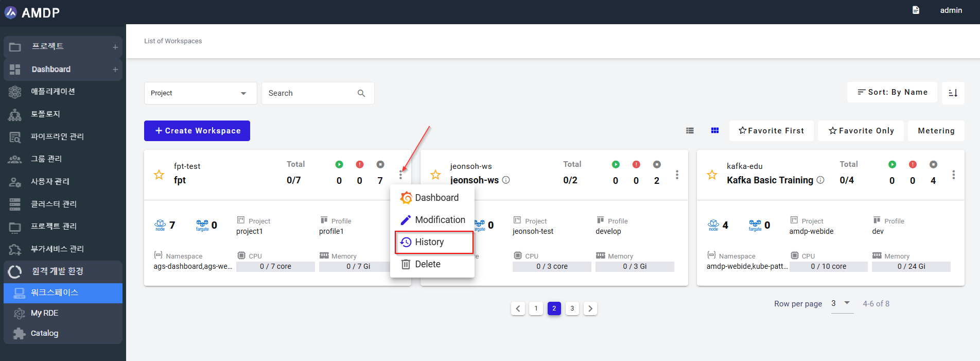Add a new 프로젝트 via its plus icon

(x=115, y=47)
